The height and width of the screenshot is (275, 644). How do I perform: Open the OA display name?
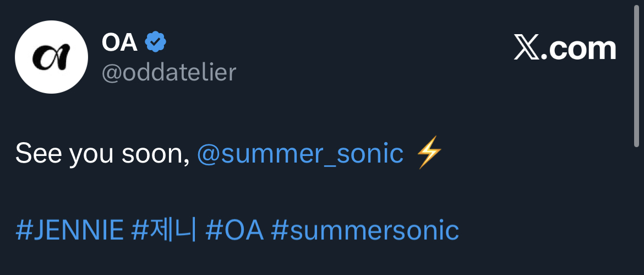119,42
